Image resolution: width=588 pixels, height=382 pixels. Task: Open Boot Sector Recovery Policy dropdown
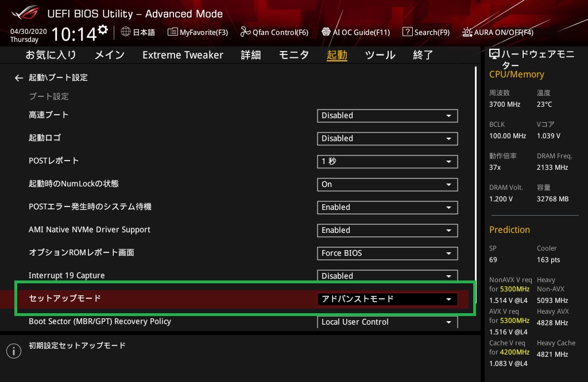coord(388,322)
